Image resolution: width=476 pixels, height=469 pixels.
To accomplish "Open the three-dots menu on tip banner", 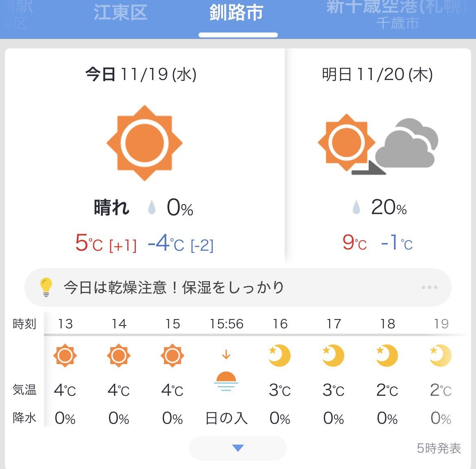I will (429, 287).
